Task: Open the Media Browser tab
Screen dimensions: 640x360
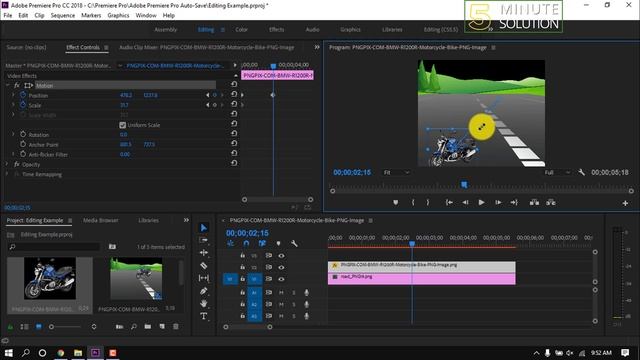Action: pos(100,220)
